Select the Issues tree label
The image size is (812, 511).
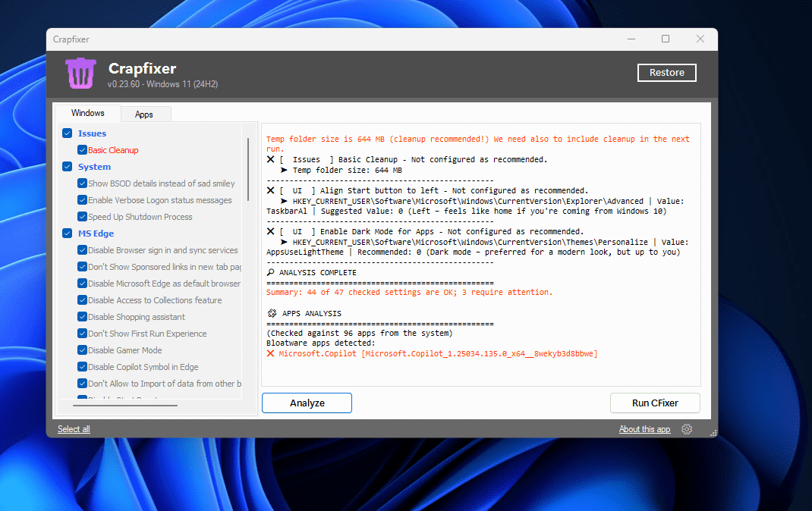92,133
